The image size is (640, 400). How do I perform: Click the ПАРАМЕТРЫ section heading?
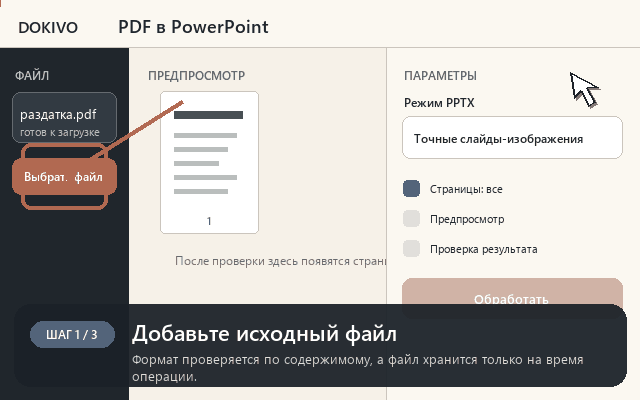(x=440, y=76)
